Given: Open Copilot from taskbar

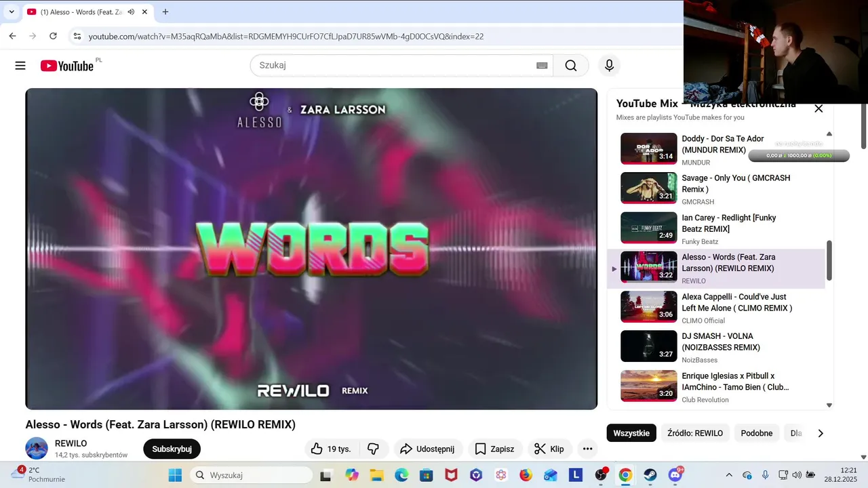Looking at the screenshot, I should 352,475.
